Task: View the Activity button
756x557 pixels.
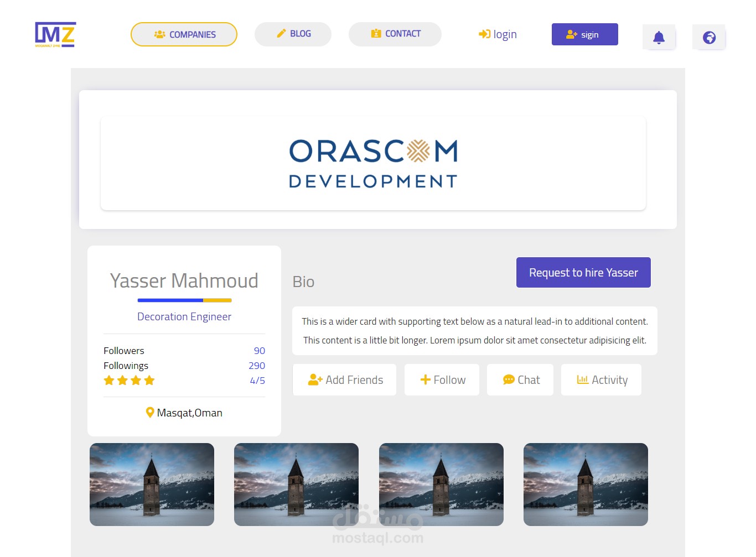Action: 601,380
